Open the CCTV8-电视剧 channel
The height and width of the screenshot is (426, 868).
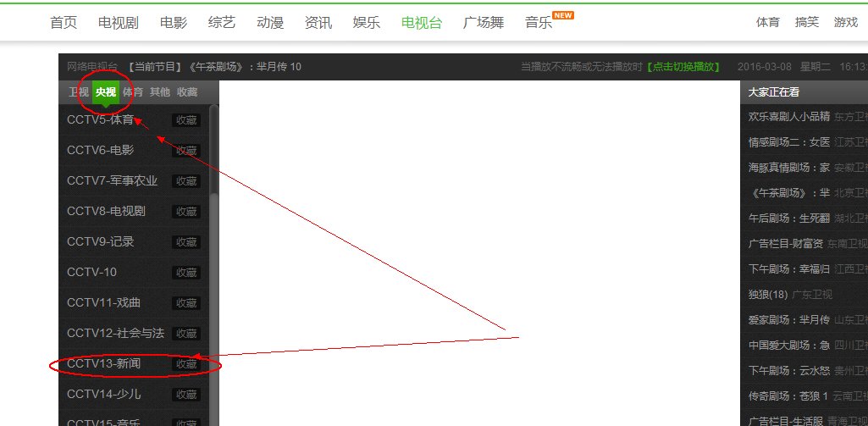click(106, 211)
